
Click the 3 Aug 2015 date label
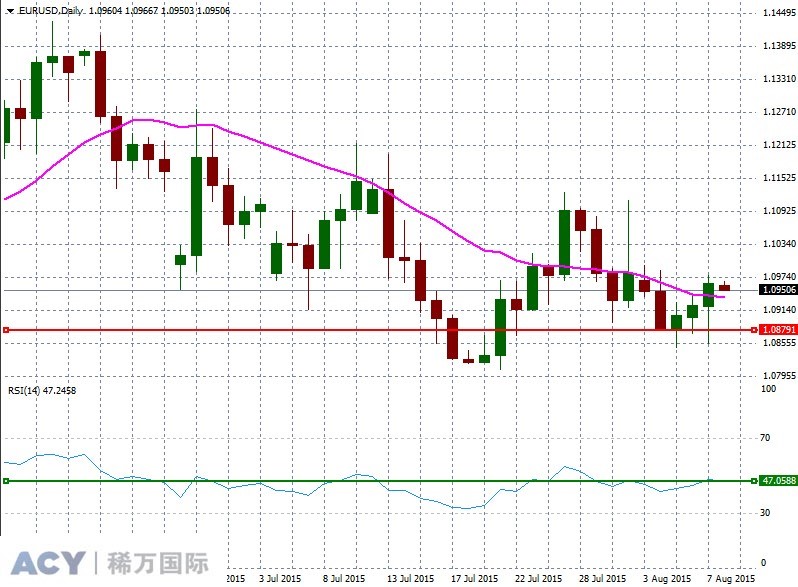coord(667,579)
